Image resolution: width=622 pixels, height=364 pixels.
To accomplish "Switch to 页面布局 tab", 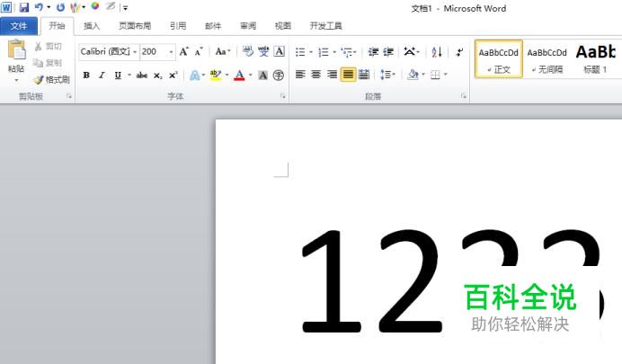I will pos(135,26).
